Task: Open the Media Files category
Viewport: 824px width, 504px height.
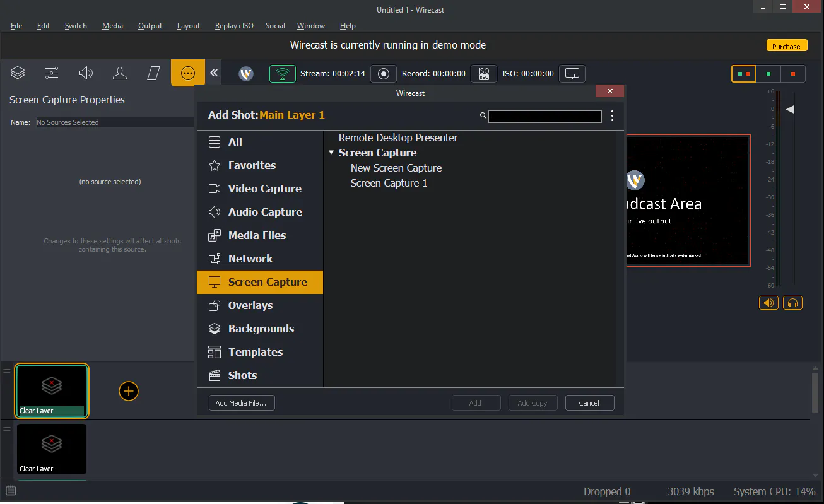Action: point(260,235)
